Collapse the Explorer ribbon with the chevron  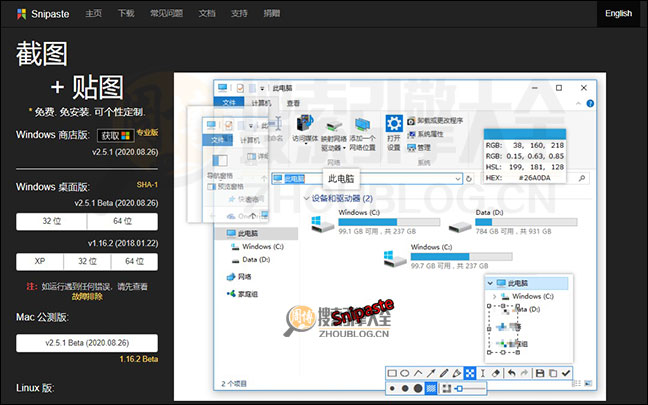click(578, 103)
